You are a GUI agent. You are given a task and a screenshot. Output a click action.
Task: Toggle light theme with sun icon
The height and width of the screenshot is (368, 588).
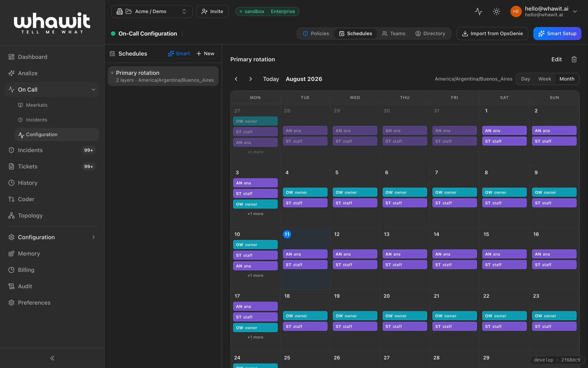[x=496, y=11]
